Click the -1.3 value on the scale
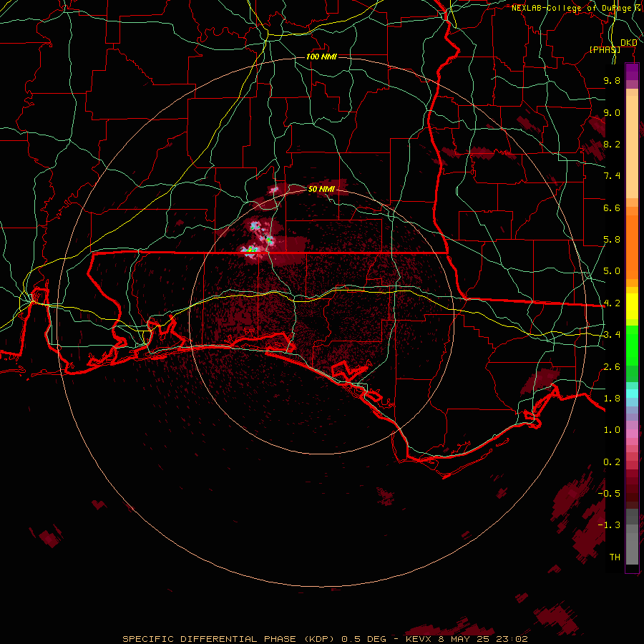The width and height of the screenshot is (644, 644). (609, 525)
